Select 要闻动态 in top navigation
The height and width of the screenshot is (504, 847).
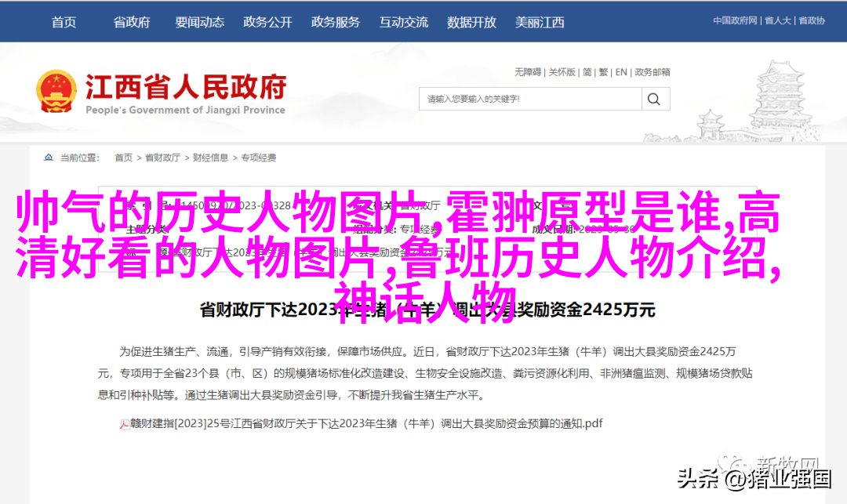pos(199,22)
